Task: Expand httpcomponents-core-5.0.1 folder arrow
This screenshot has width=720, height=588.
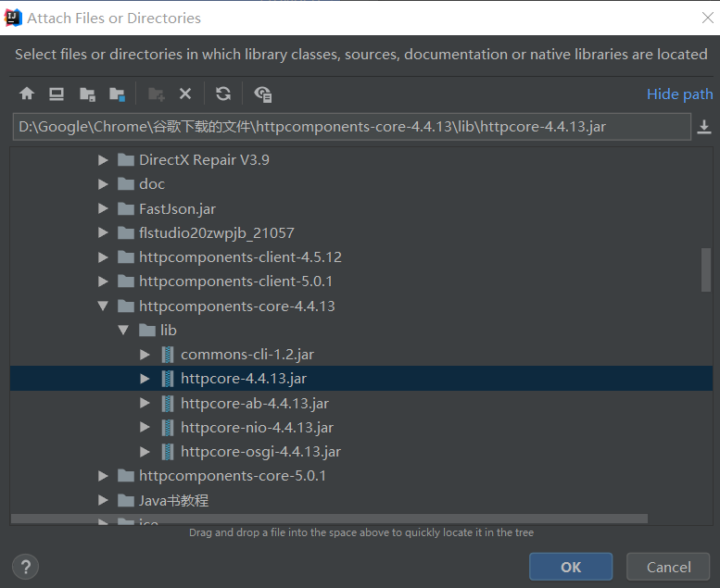Action: (103, 476)
